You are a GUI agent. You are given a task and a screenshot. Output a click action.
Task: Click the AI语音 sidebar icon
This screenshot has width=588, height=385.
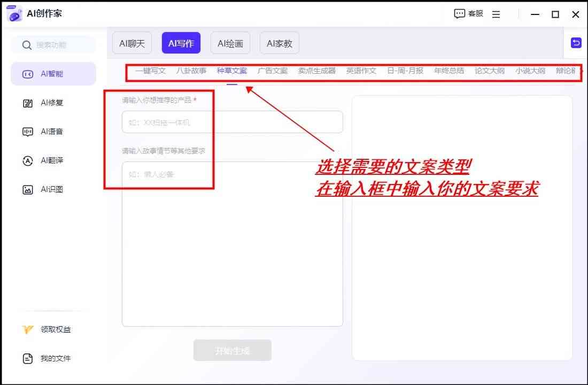click(28, 132)
